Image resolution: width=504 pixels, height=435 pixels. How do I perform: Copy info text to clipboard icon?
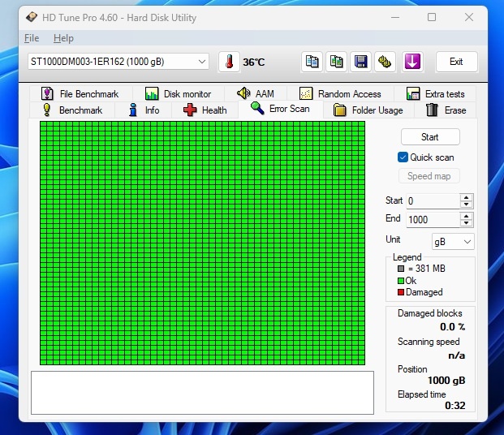coord(312,62)
